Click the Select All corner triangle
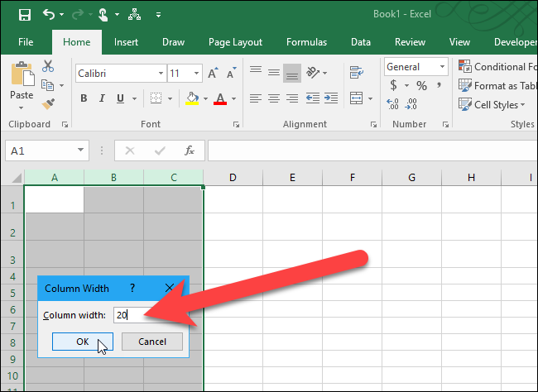538x392 pixels. [17, 178]
